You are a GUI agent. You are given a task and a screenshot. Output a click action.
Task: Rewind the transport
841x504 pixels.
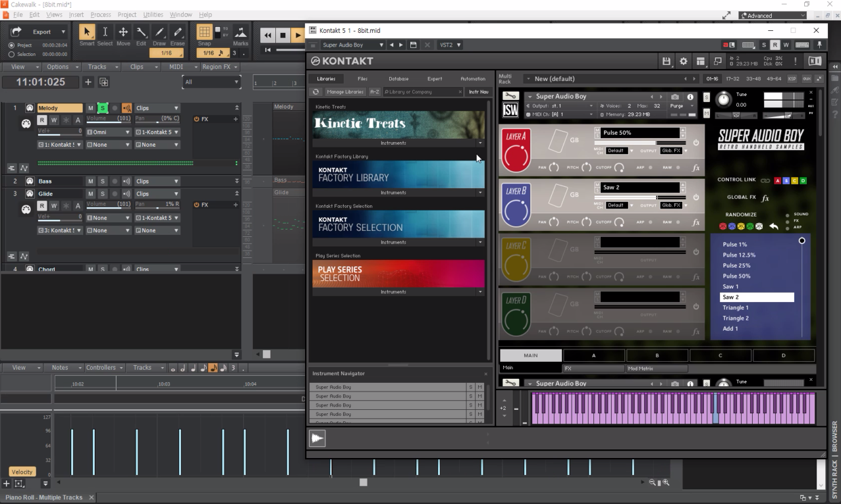[x=267, y=36]
